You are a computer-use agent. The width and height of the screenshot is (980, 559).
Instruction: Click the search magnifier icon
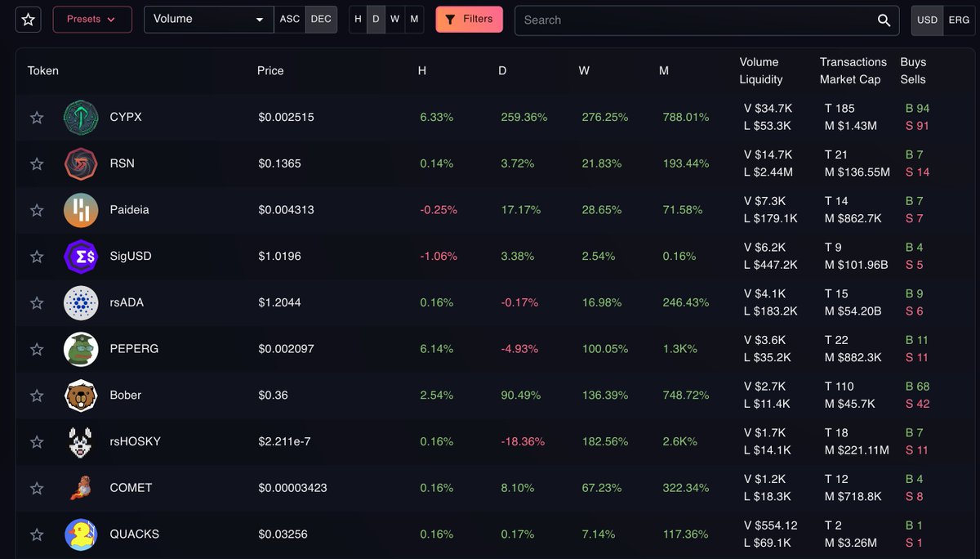884,20
